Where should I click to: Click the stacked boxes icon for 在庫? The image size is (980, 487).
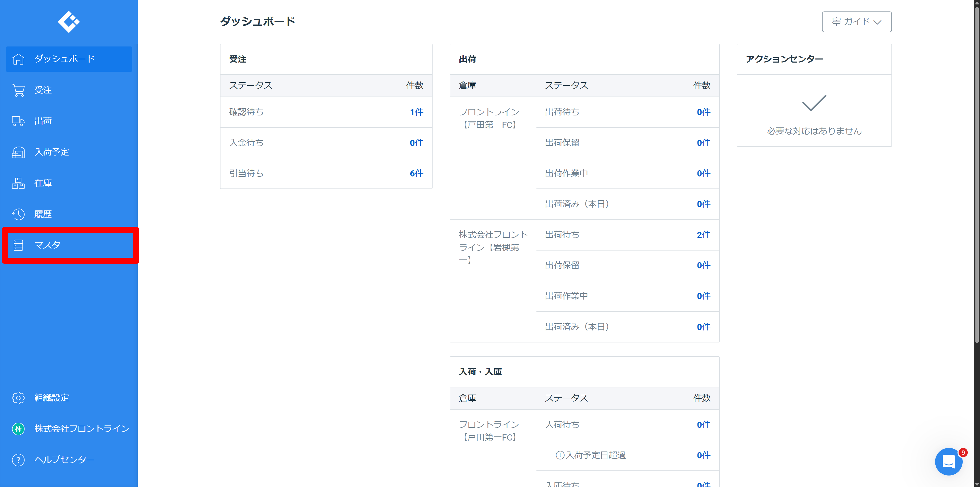pyautogui.click(x=18, y=183)
